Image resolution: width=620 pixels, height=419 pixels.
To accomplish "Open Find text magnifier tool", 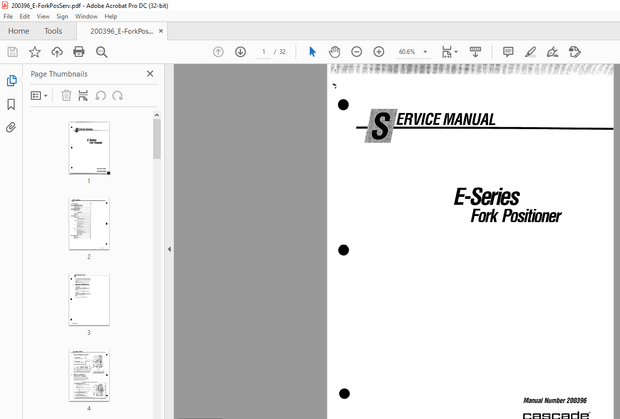I will [102, 52].
